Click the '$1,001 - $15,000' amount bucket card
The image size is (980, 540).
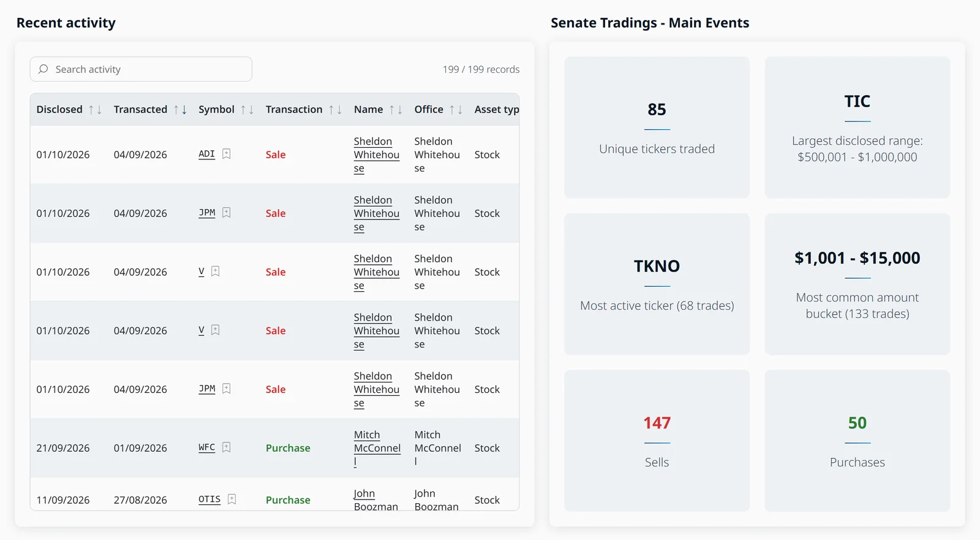[x=858, y=284]
